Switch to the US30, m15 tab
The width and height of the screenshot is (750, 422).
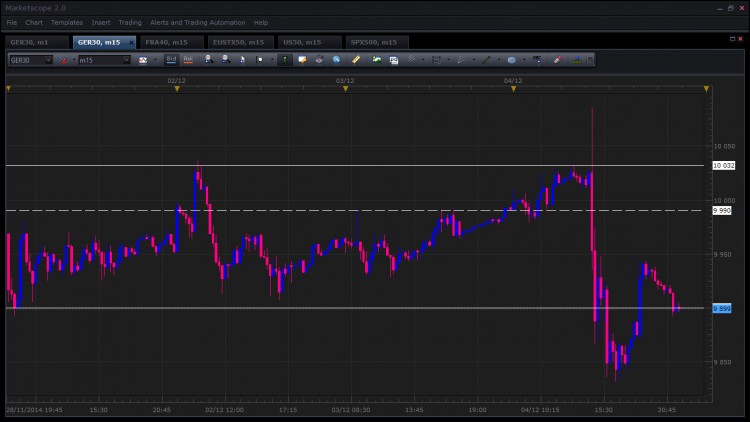tap(309, 42)
